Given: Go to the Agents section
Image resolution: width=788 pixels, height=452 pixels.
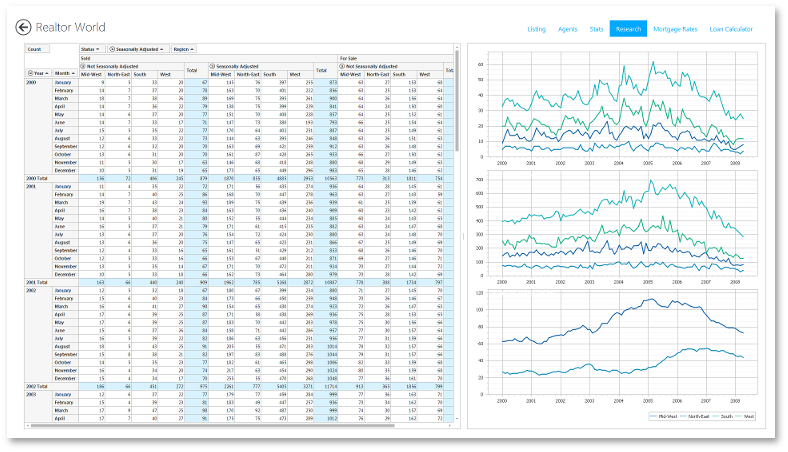Looking at the screenshot, I should 567,29.
